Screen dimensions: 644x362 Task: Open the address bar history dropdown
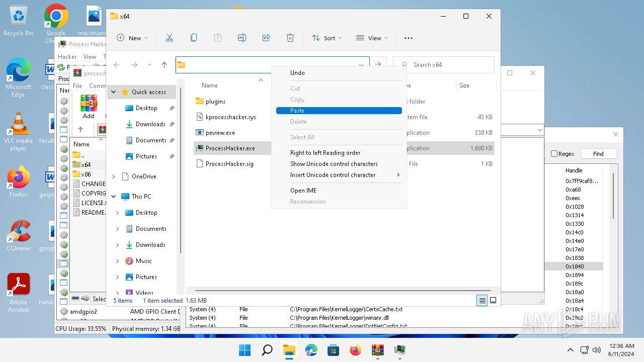click(361, 65)
